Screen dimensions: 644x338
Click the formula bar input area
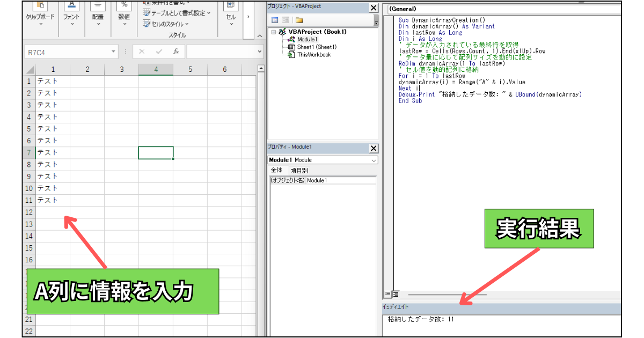click(x=221, y=52)
